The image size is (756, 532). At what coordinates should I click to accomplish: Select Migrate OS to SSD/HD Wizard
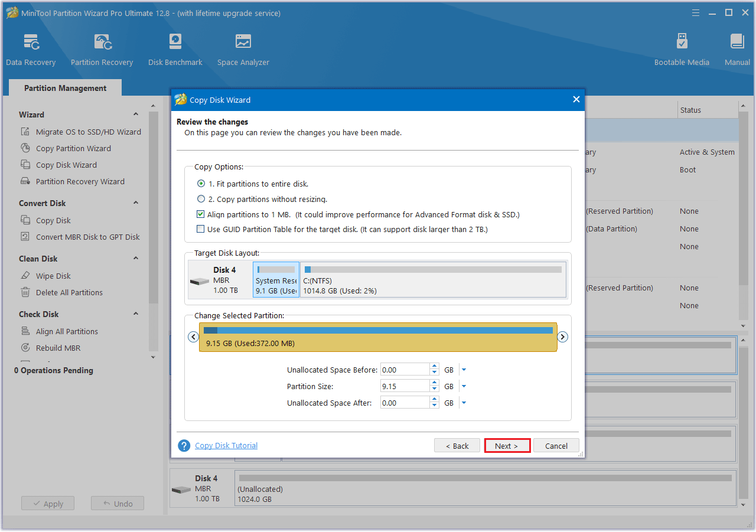pyautogui.click(x=88, y=132)
